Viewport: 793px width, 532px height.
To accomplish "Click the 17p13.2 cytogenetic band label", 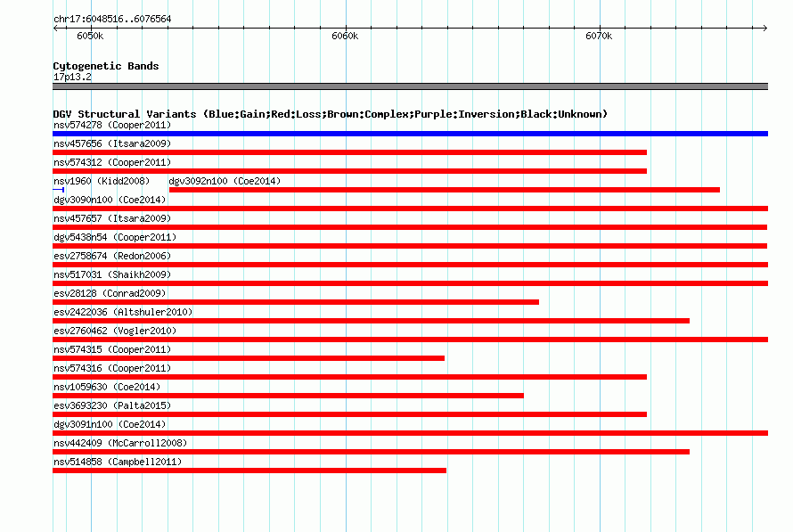I will tap(72, 77).
